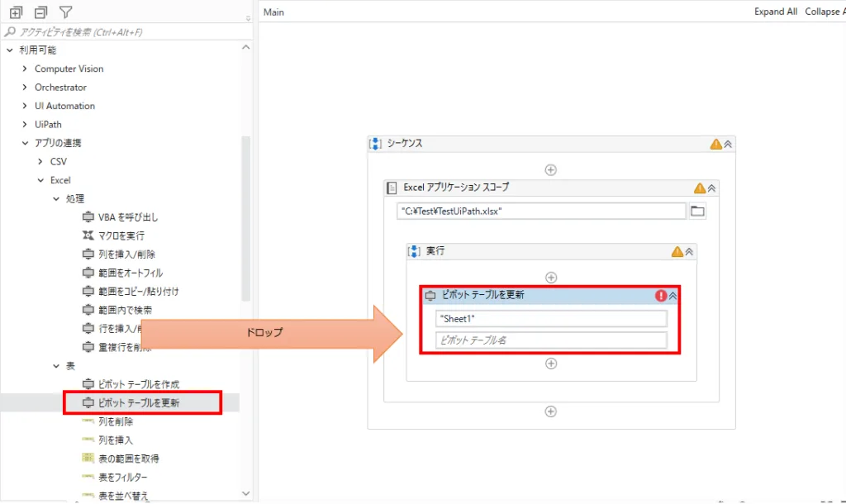This screenshot has width=846, height=504.
Task: Expand the Computer Vision tree node
Action: coord(25,69)
